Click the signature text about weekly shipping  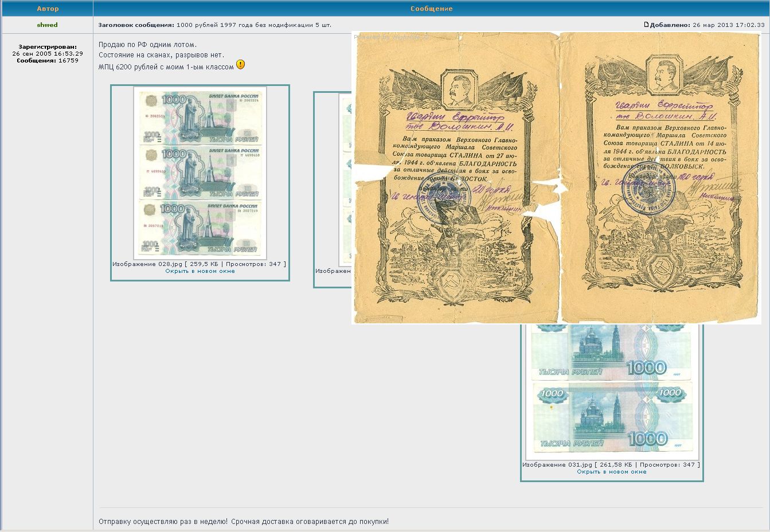click(243, 522)
